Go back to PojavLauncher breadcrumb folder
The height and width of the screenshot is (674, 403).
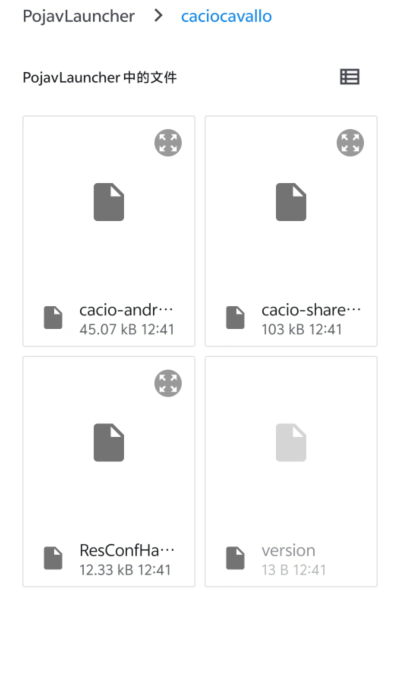pyautogui.click(x=79, y=16)
